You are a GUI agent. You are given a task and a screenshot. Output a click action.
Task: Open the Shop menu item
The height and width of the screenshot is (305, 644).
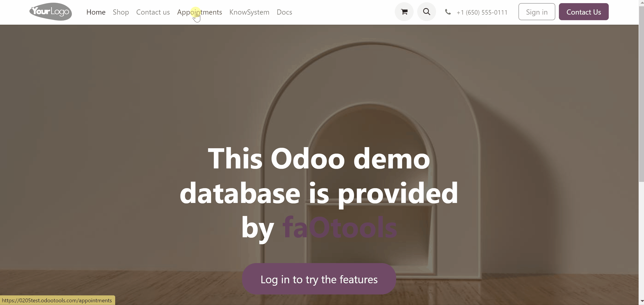pyautogui.click(x=121, y=12)
